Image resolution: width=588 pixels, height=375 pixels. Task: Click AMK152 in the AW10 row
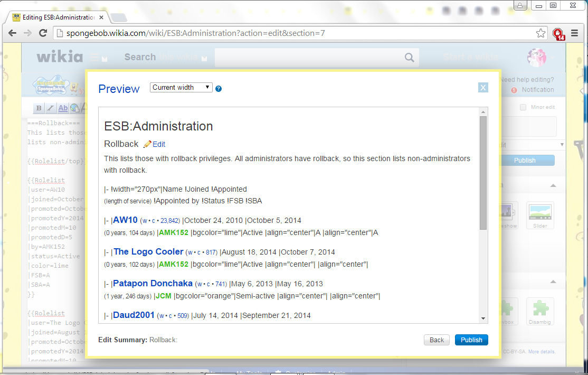coord(174,232)
